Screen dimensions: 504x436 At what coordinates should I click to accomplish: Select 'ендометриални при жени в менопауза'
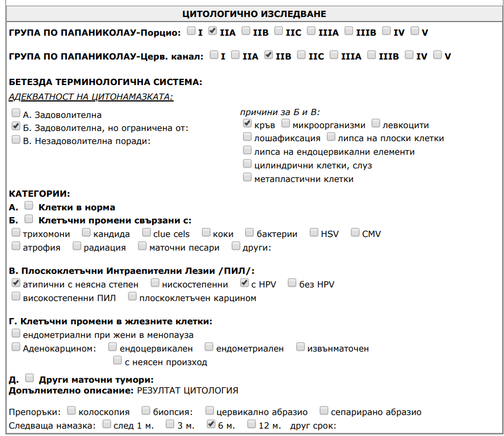point(16,334)
